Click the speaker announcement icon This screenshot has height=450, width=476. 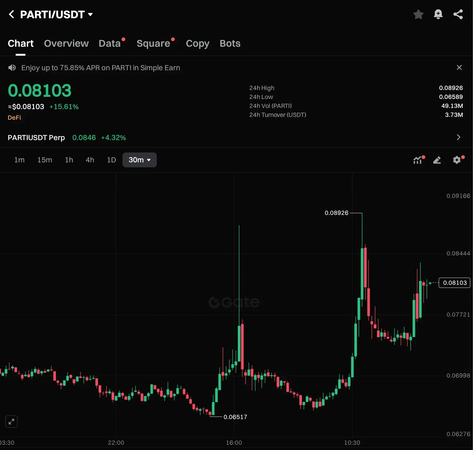click(12, 68)
